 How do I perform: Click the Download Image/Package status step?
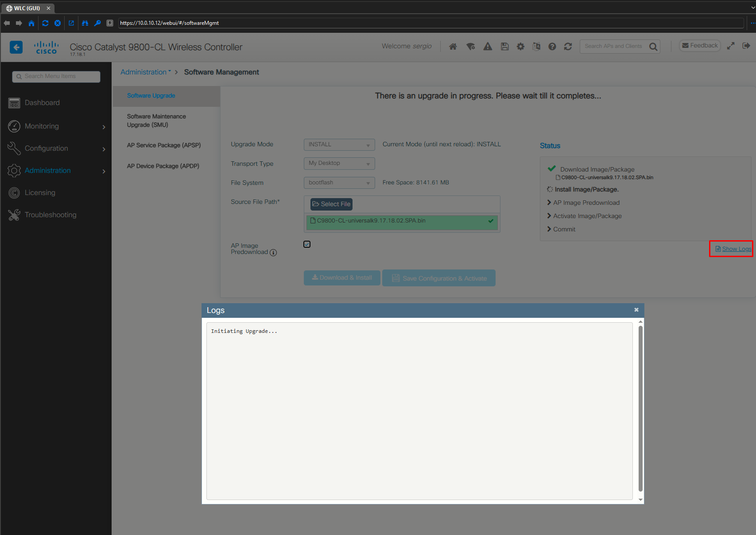pos(597,169)
